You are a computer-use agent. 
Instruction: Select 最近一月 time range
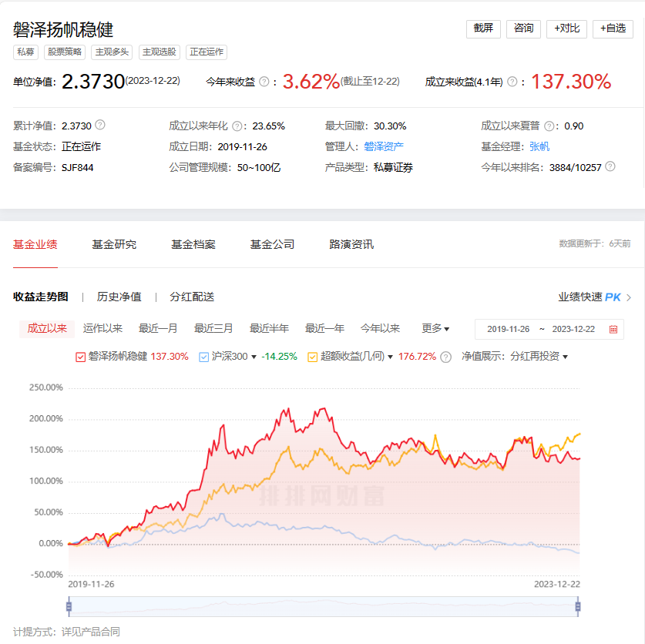(158, 329)
